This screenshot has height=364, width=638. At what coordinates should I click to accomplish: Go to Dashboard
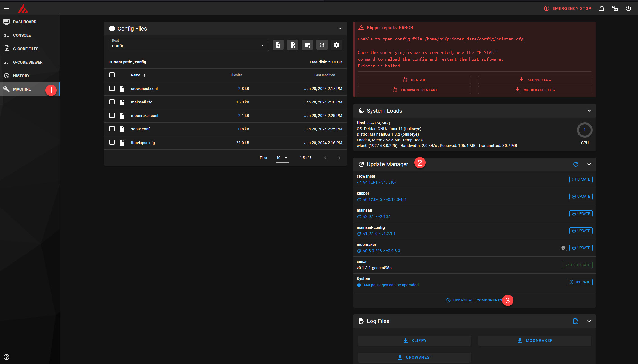30,22
